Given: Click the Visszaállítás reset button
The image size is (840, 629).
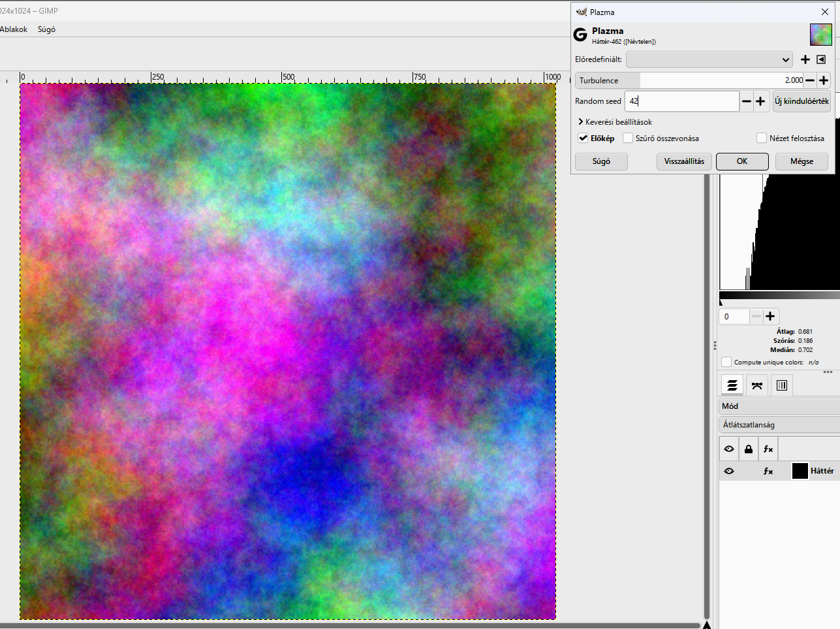Looking at the screenshot, I should 684,161.
